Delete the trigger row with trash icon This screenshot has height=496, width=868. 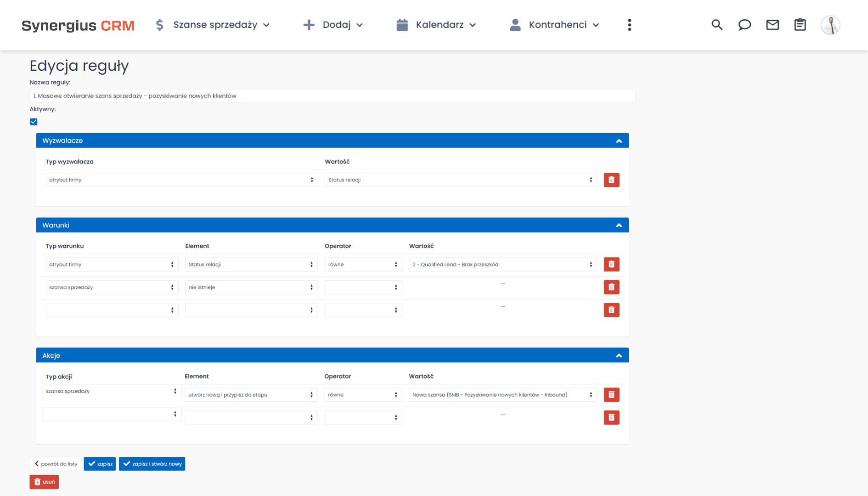[611, 180]
